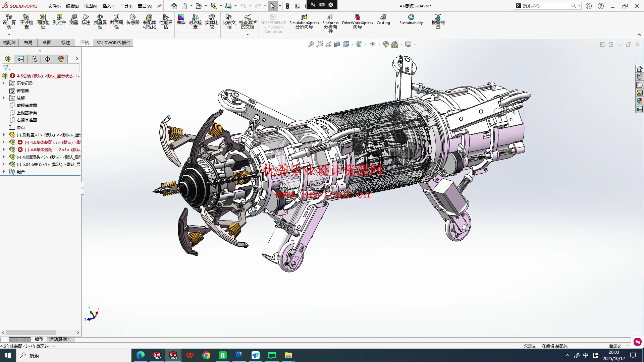
Task: Switch to the 草图 sketch tab
Action: pos(47,43)
